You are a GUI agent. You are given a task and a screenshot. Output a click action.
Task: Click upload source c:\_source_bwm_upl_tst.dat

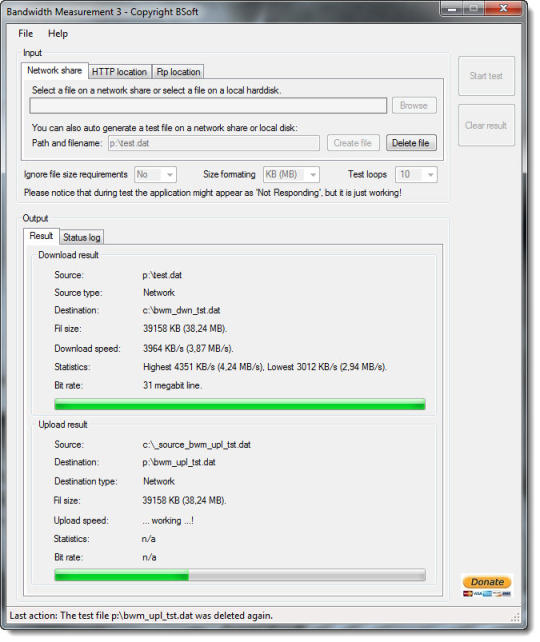click(197, 445)
